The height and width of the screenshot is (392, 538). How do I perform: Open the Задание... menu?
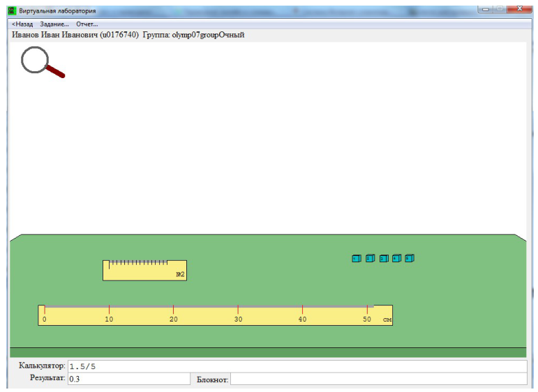[54, 24]
